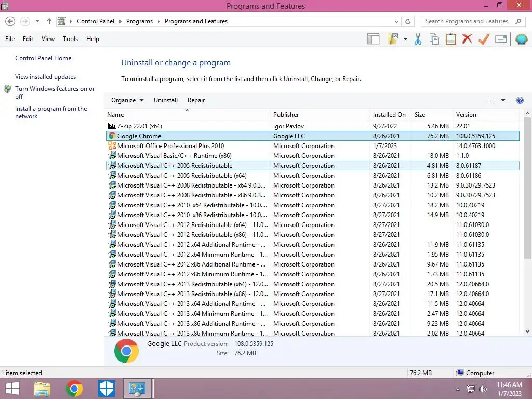The image size is (532, 399).
Task: Open the Edit menu
Action: point(28,39)
